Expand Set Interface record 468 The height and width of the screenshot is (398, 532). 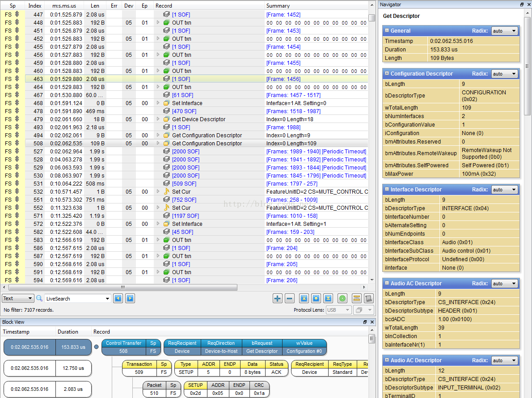[x=158, y=103]
